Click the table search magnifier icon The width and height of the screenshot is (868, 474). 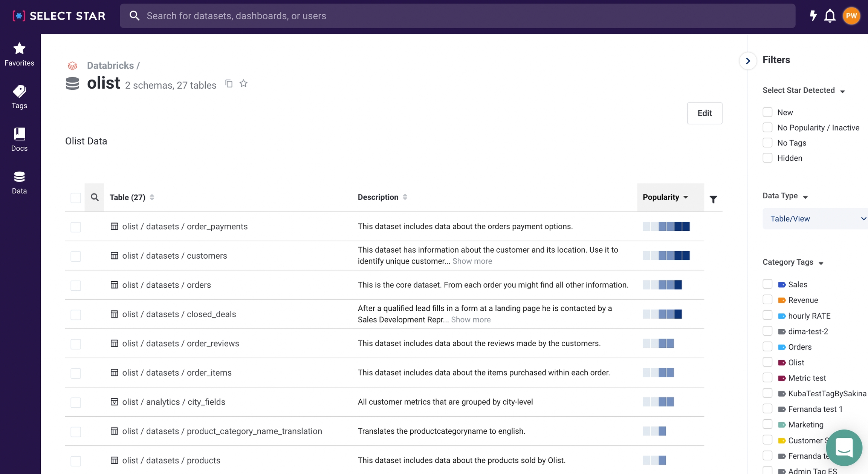pyautogui.click(x=95, y=197)
